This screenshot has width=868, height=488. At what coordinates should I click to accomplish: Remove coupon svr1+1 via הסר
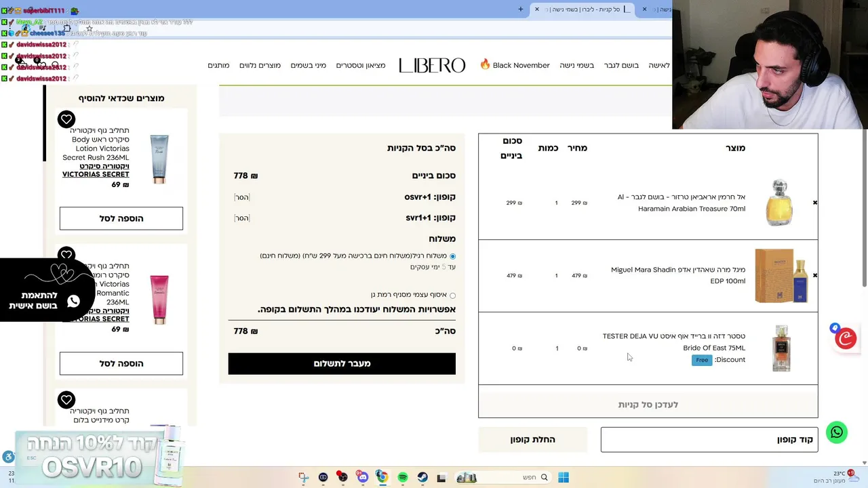coord(242,218)
